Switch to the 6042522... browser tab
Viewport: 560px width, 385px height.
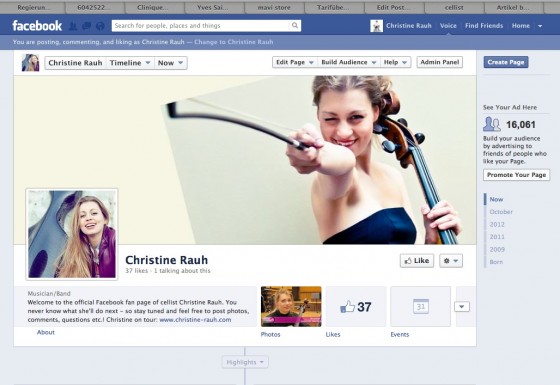pos(95,7)
